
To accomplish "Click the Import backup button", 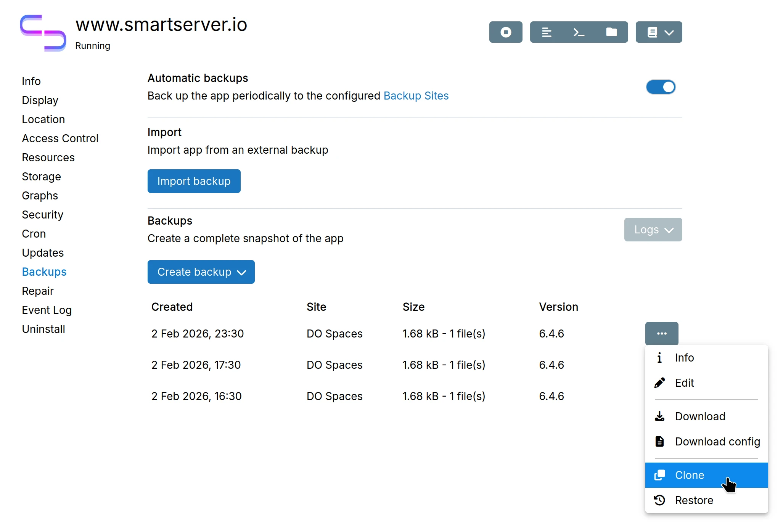I will tap(194, 181).
